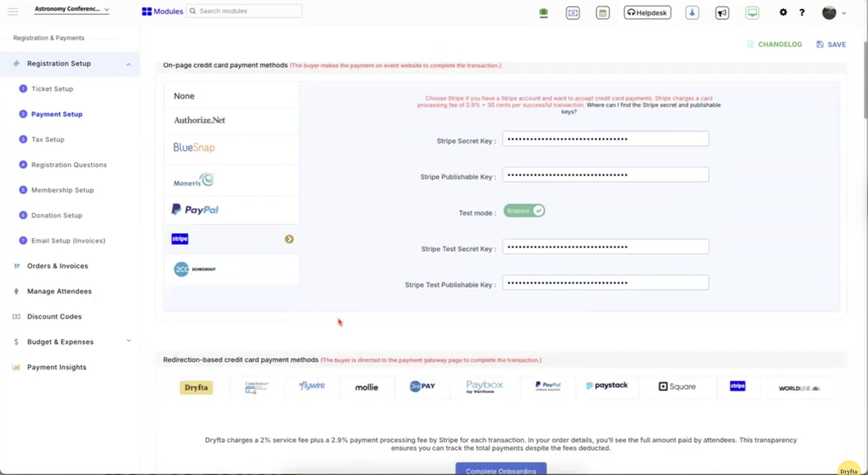Open the cash payment icon near Modules
The height and width of the screenshot is (475, 868).
point(573,13)
